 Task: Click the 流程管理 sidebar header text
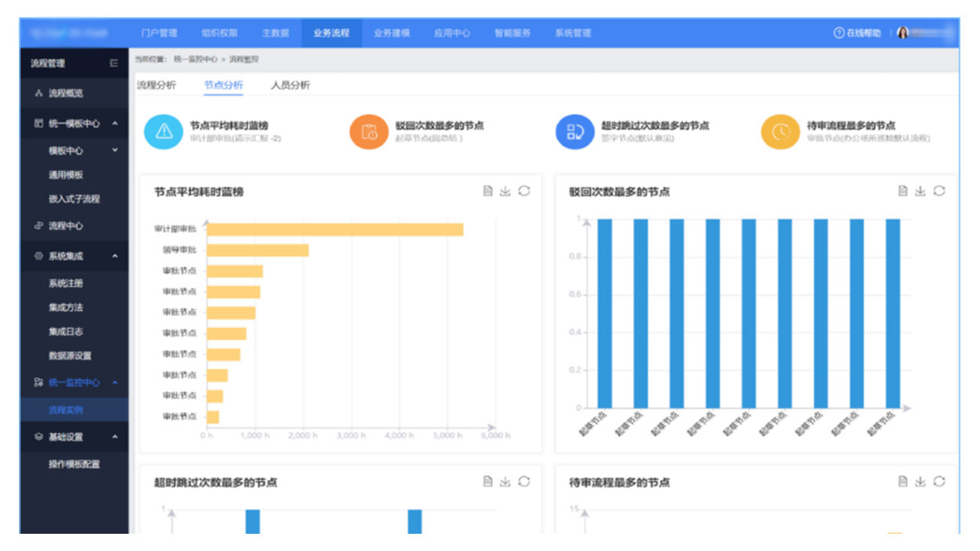click(x=48, y=63)
